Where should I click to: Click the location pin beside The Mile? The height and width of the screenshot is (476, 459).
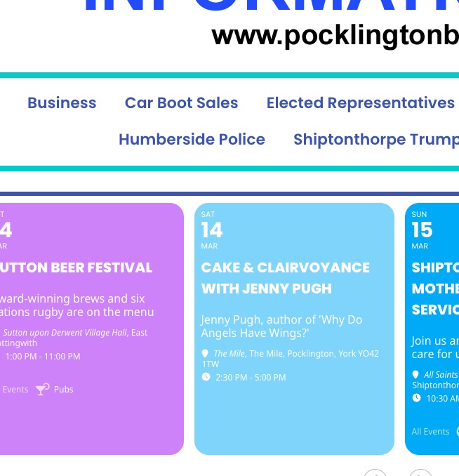205,354
